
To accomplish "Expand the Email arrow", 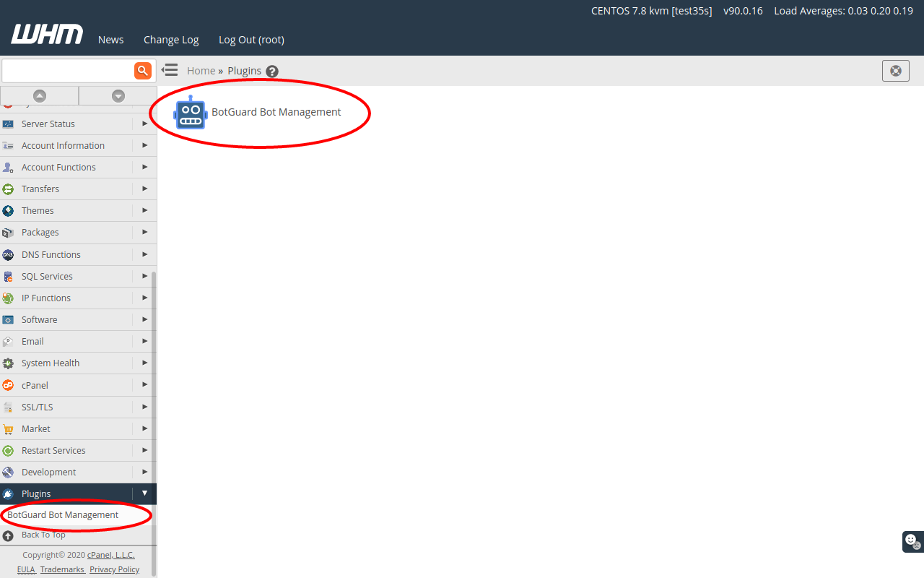I will tap(144, 342).
